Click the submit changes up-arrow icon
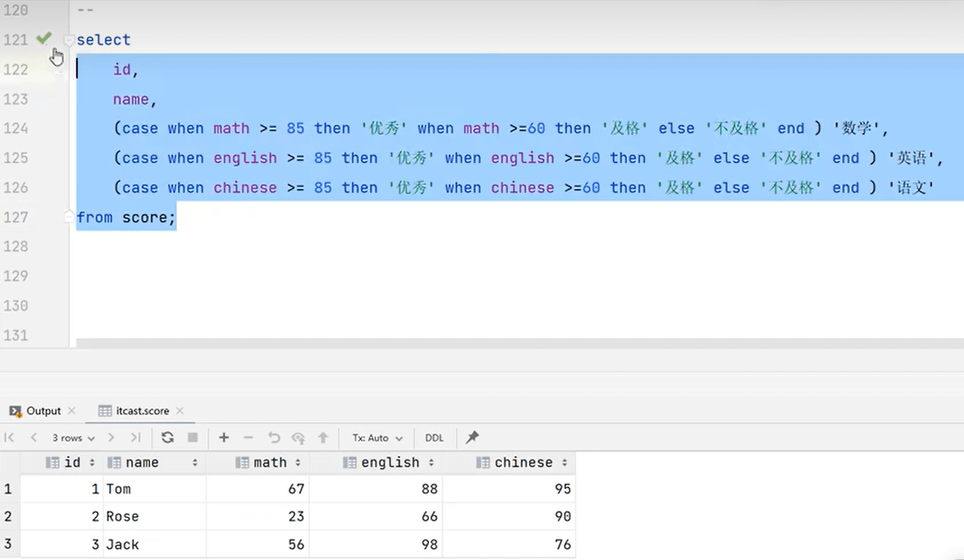Image resolution: width=964 pixels, height=560 pixels. pyautogui.click(x=323, y=437)
